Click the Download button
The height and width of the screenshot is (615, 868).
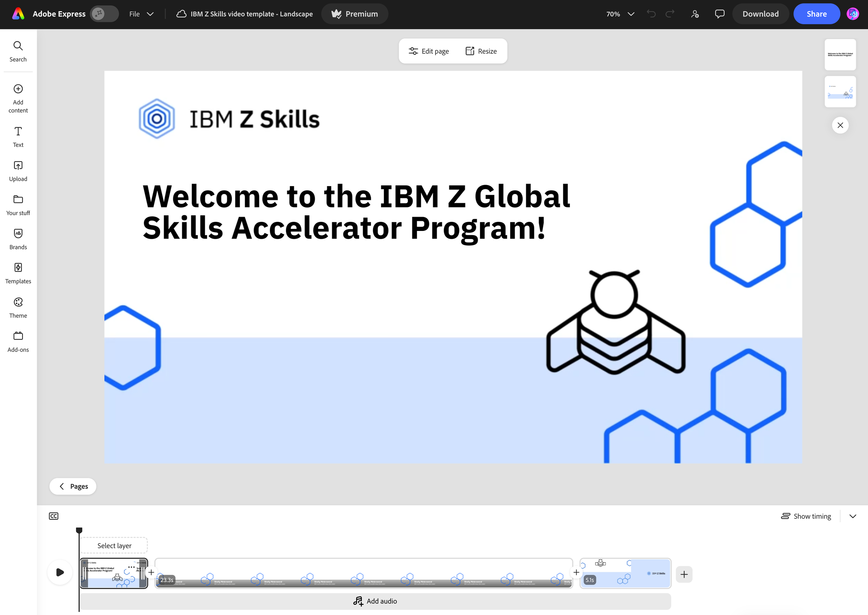[760, 14]
